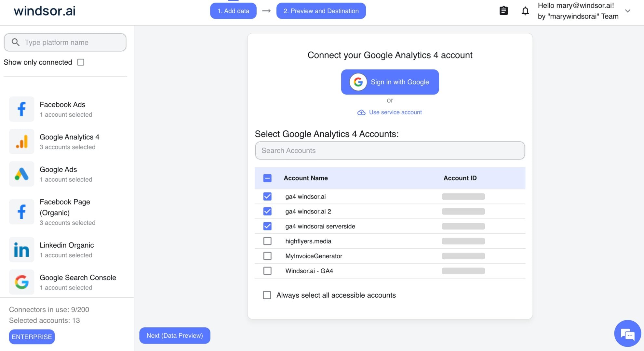Viewport: 644px width, 351px height.
Task: Click inside the Search Accounts field
Action: click(x=390, y=150)
